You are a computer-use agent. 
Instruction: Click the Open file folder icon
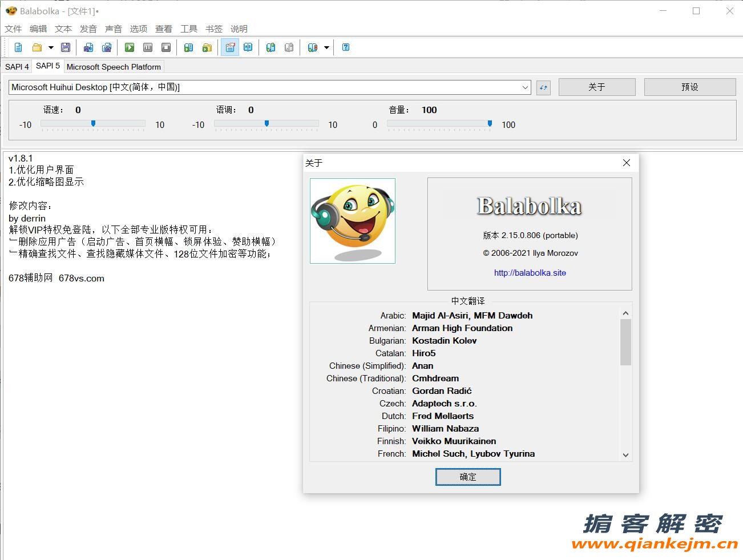(x=37, y=47)
